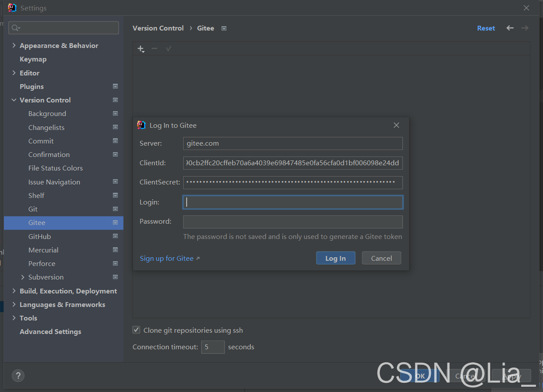Image resolution: width=543 pixels, height=392 pixels.
Task: Collapse the Version Control section
Action: tap(14, 100)
